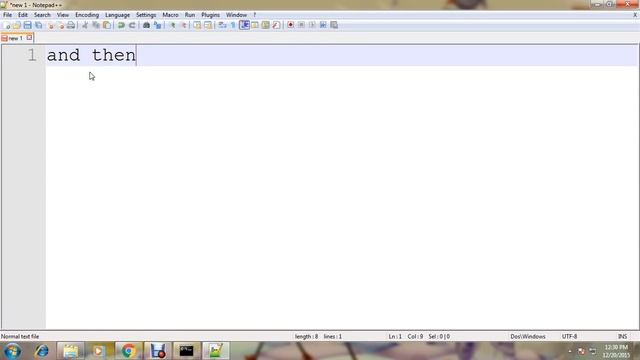The height and width of the screenshot is (360, 640).
Task: Cut selection with the scissors icon
Action: pyautogui.click(x=85, y=25)
